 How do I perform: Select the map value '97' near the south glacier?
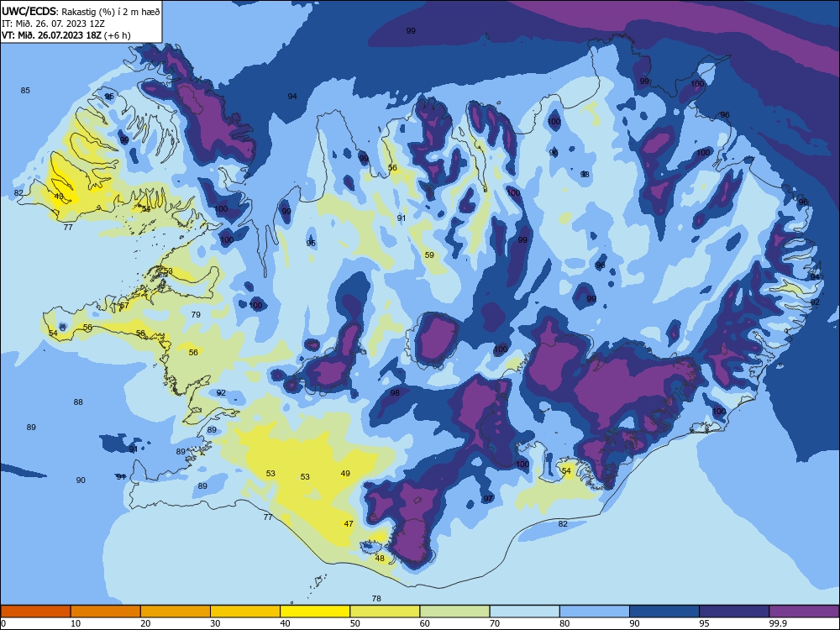488,498
